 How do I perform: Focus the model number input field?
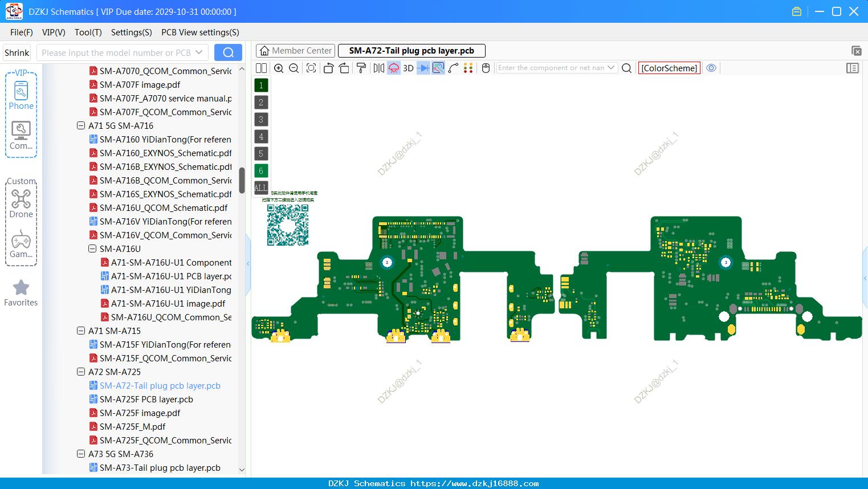point(116,52)
